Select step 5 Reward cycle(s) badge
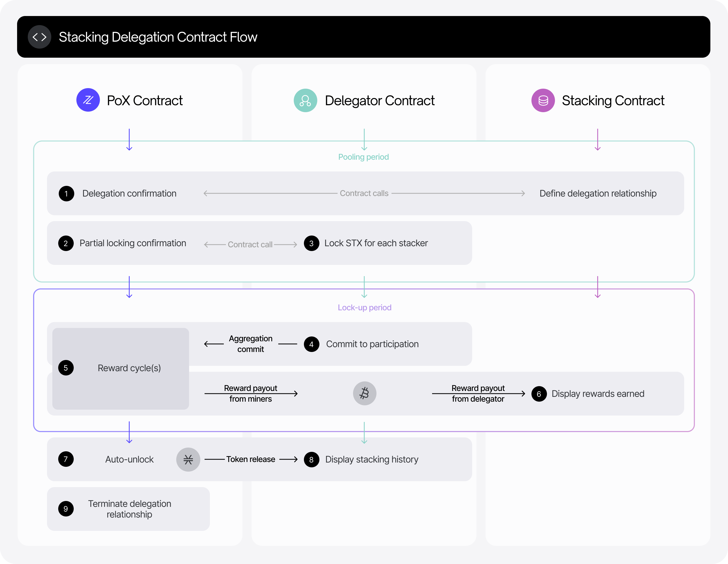This screenshot has width=728, height=564. coord(66,368)
